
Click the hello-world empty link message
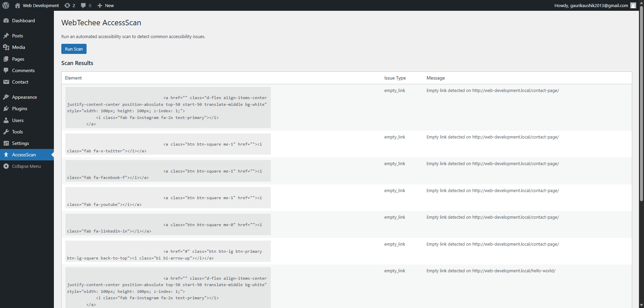pos(491,271)
